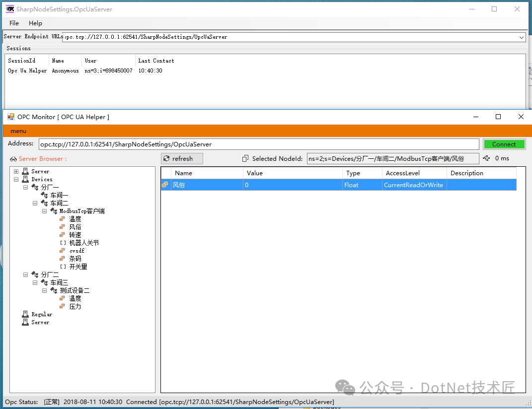Click the device icon of 测试设备二 node
The height and width of the screenshot is (409, 532).
(53, 290)
